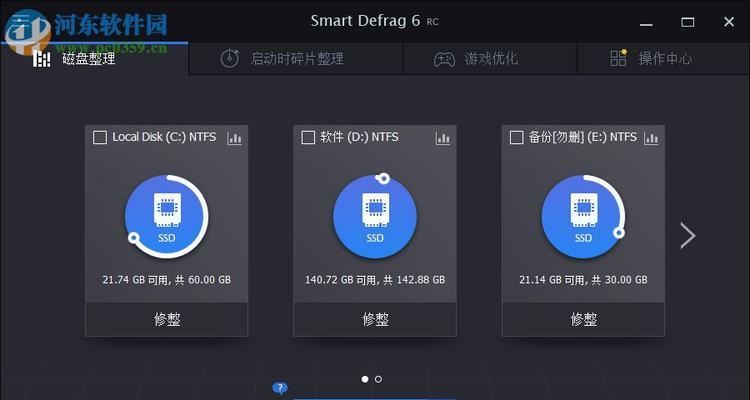750x400 pixels.
Task: Open the 游戏优化 tab
Action: point(490,59)
